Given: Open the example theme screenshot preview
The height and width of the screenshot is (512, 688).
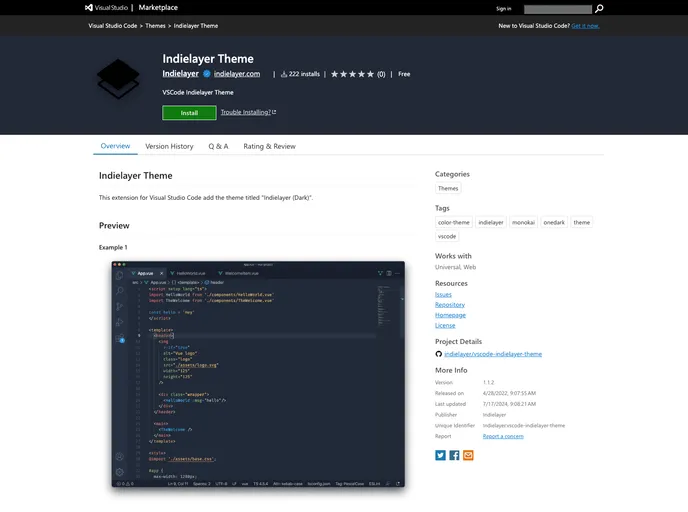Looking at the screenshot, I should [258, 374].
